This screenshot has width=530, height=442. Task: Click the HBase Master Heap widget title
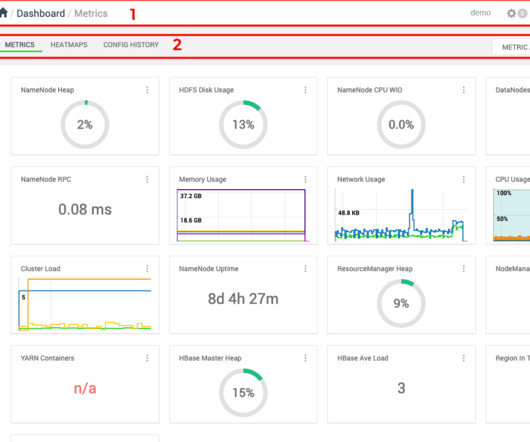(x=210, y=358)
